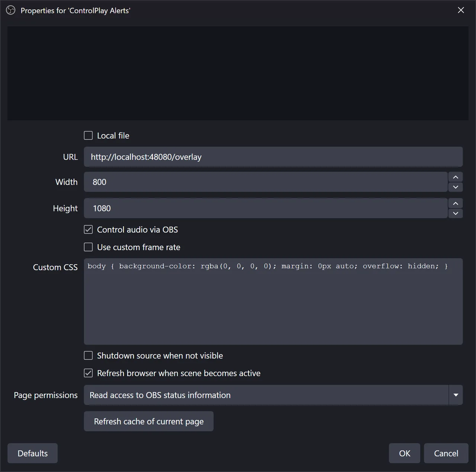Reset settings with the Defaults button

tap(33, 453)
